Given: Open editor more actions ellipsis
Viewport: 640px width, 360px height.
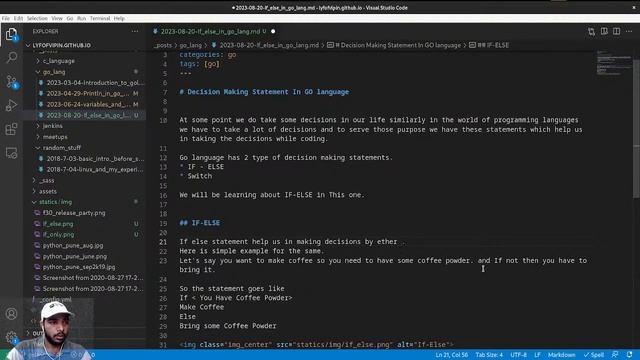Looking at the screenshot, I should (x=629, y=31).
